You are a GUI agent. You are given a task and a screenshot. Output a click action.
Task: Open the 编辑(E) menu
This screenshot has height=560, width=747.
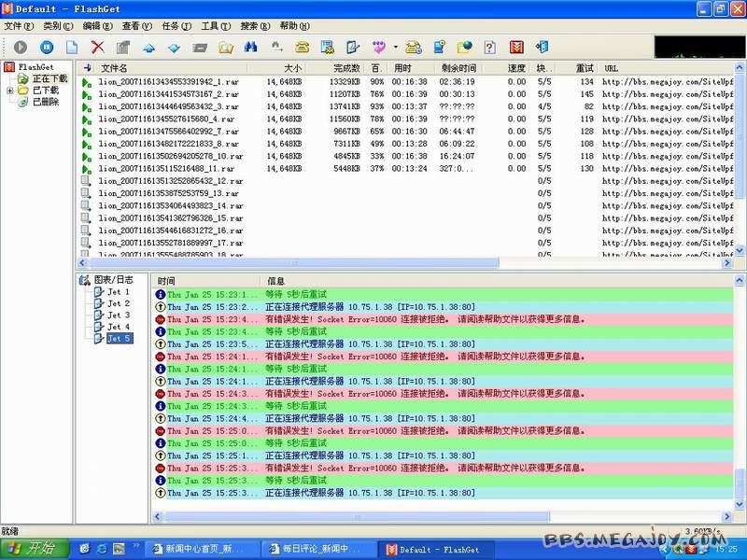coord(98,26)
